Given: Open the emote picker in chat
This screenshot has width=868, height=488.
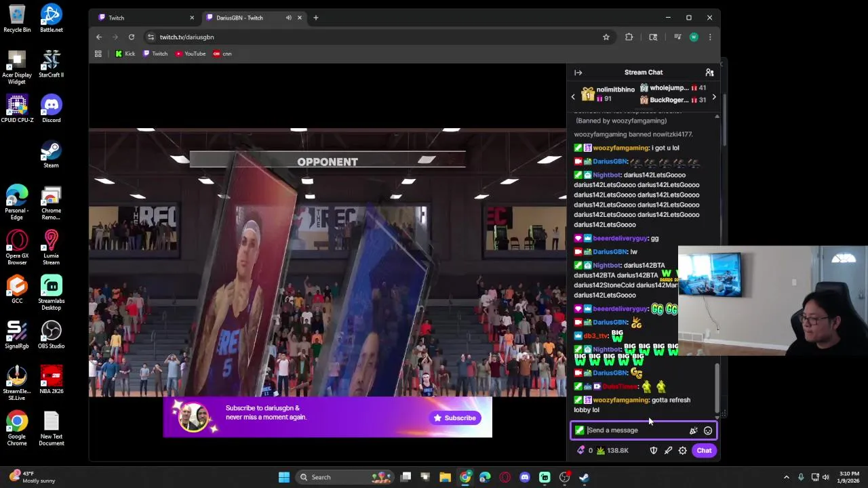Looking at the screenshot, I should [x=707, y=430].
